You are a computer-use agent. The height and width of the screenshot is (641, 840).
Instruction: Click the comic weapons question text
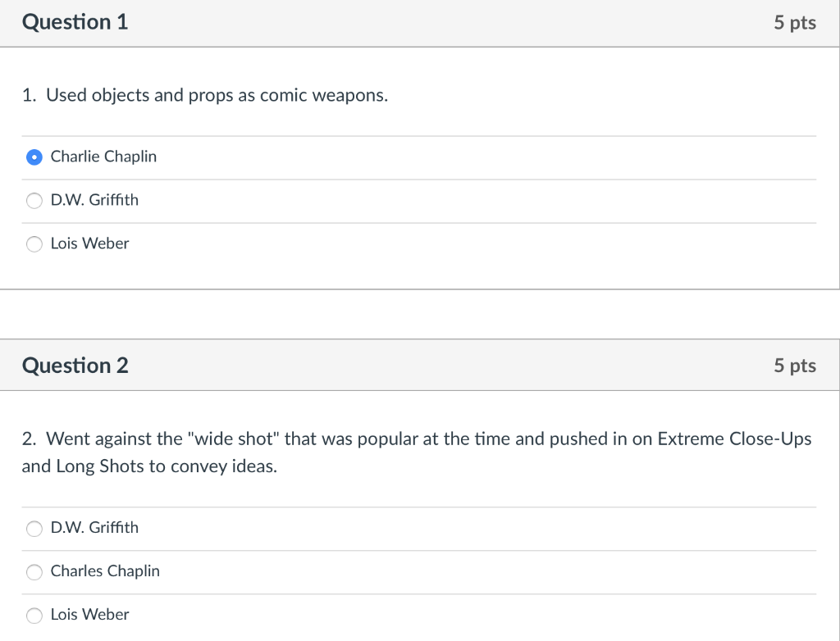click(x=207, y=94)
